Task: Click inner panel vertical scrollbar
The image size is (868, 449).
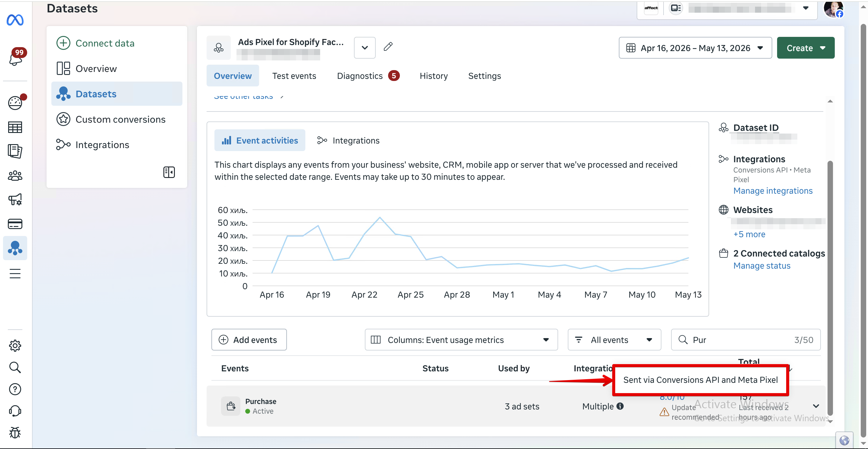Action: (830, 288)
